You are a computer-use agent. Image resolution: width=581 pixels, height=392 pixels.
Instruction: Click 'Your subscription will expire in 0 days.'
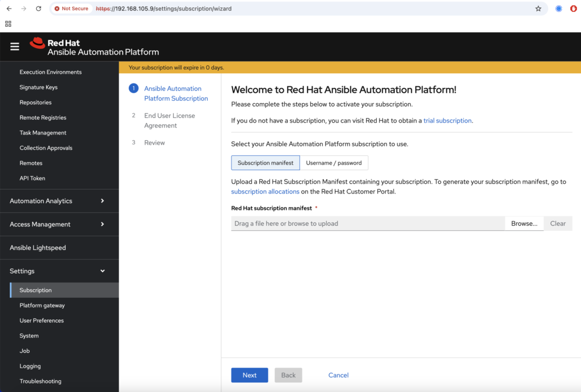click(176, 68)
